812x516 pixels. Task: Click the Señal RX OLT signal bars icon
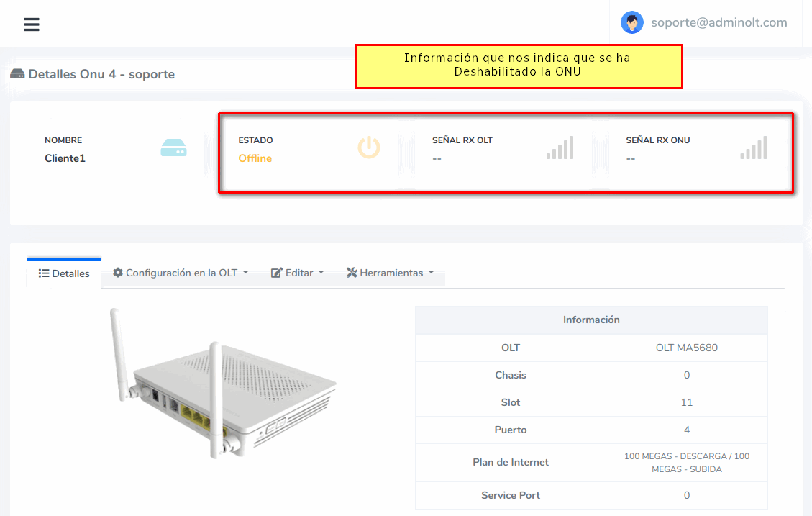click(560, 148)
